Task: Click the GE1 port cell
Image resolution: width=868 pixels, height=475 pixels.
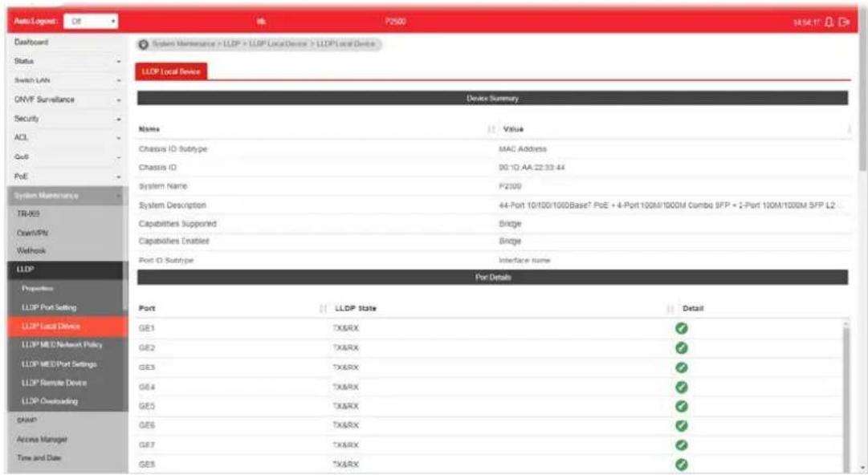Action: click(147, 328)
